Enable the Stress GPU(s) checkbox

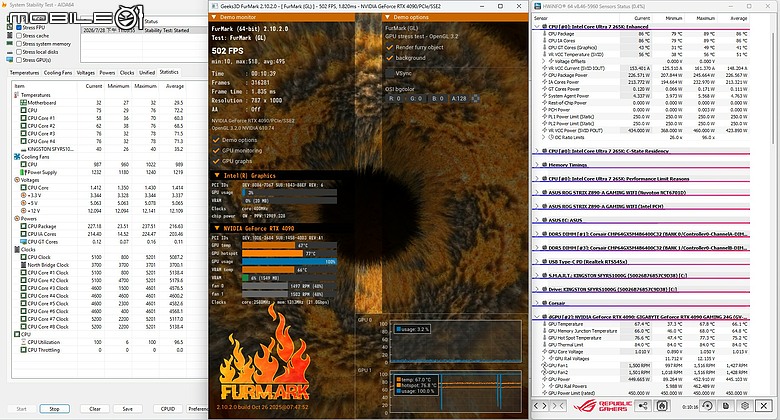coord(19,60)
